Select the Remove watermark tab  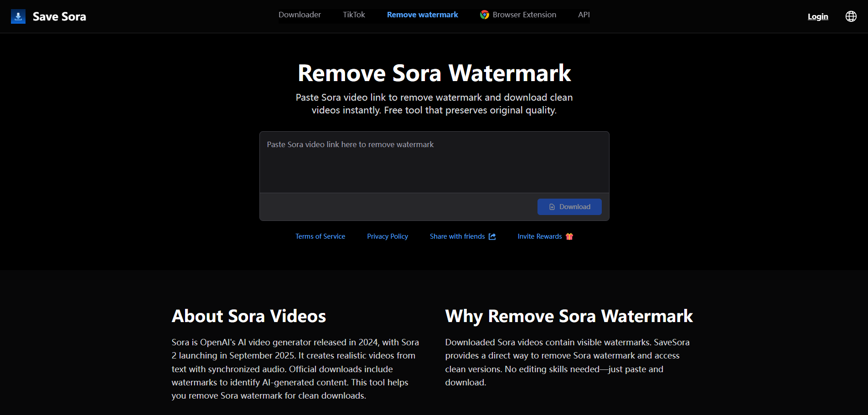[x=422, y=15]
